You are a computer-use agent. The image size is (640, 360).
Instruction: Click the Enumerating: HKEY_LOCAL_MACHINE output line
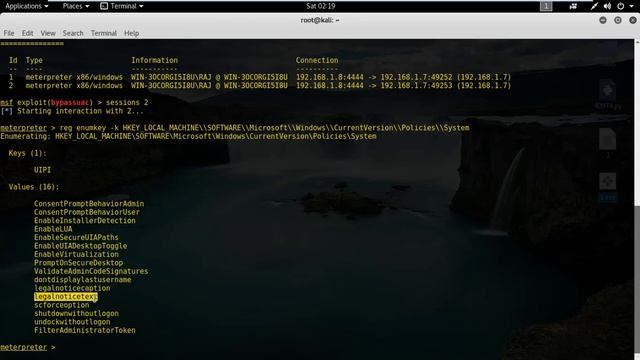point(188,136)
